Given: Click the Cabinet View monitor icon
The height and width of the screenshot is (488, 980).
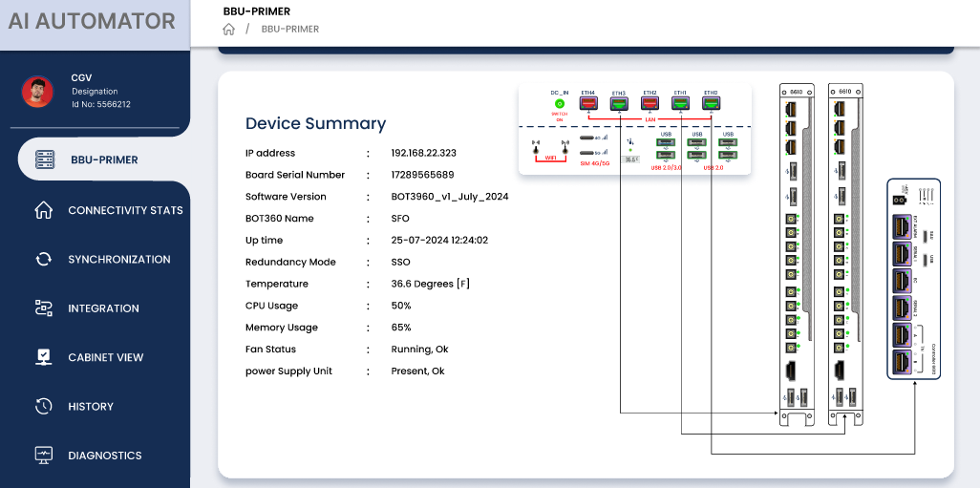Looking at the screenshot, I should (x=44, y=357).
